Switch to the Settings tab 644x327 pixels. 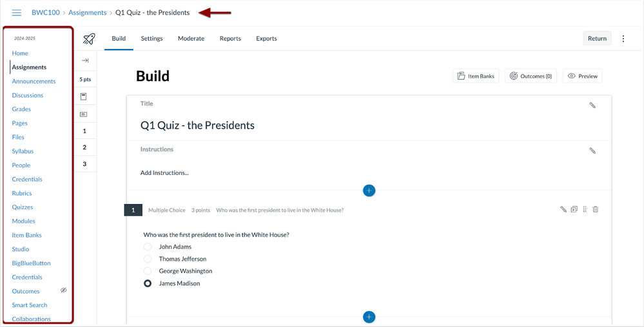coord(151,39)
